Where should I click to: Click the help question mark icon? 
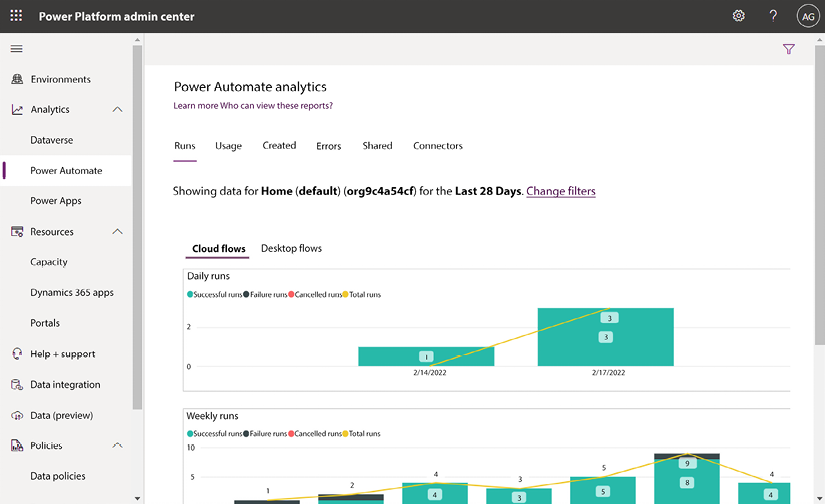tap(773, 16)
